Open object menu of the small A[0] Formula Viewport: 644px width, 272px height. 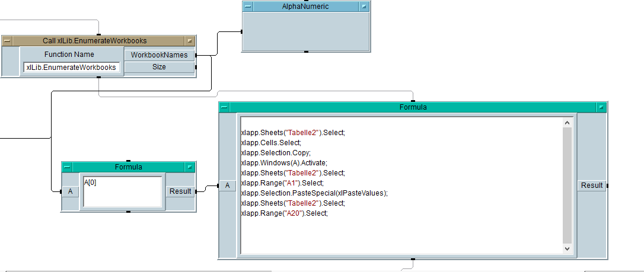pyautogui.click(x=67, y=167)
